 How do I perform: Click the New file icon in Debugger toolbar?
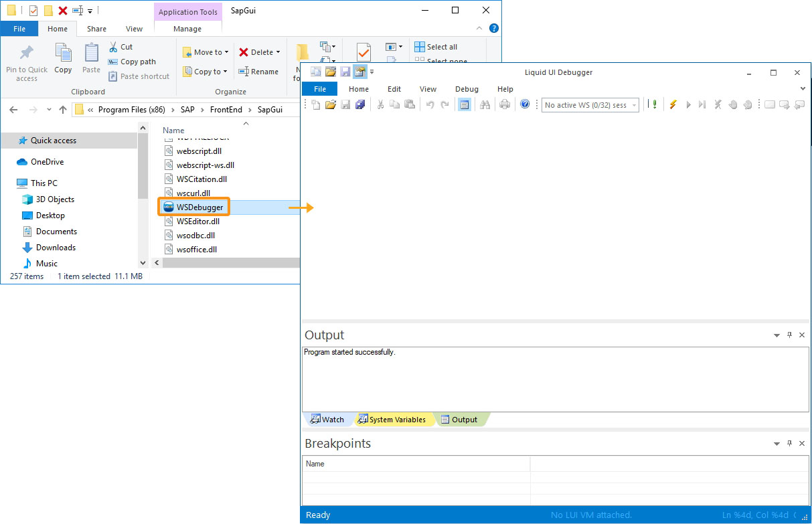(316, 104)
